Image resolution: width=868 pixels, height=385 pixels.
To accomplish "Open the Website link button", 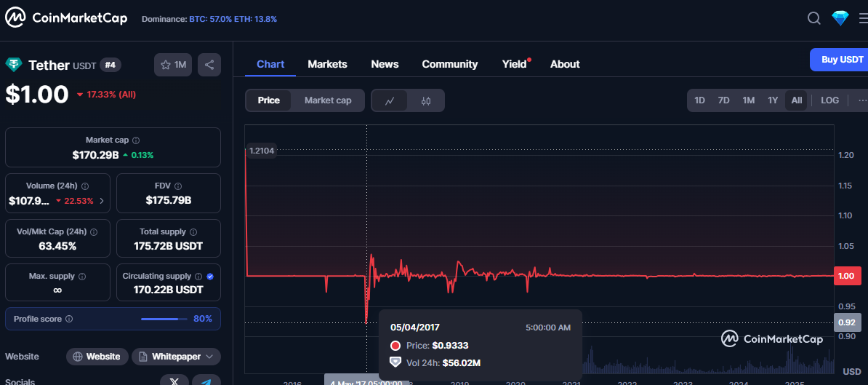I will (97, 356).
